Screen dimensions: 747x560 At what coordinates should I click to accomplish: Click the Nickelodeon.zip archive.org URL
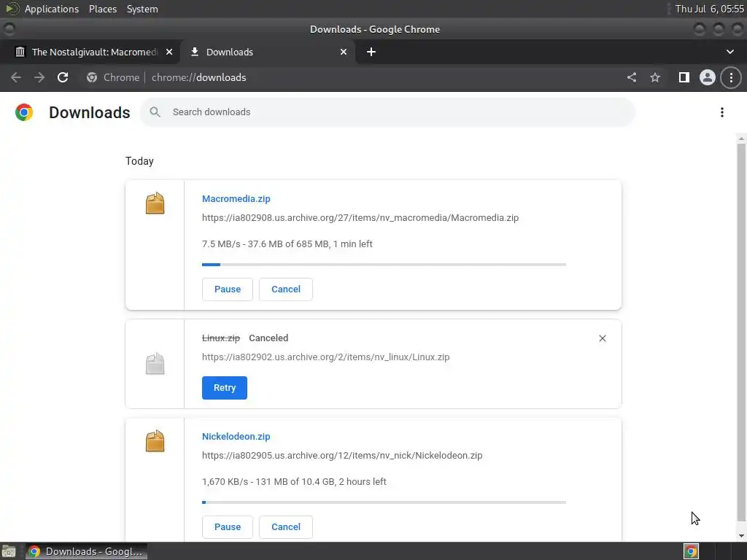[342, 455]
